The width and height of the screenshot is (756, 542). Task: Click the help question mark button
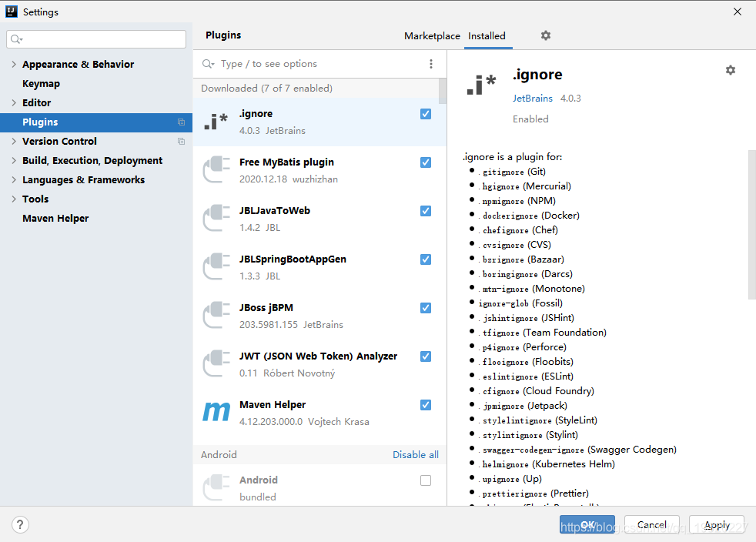pos(20,524)
